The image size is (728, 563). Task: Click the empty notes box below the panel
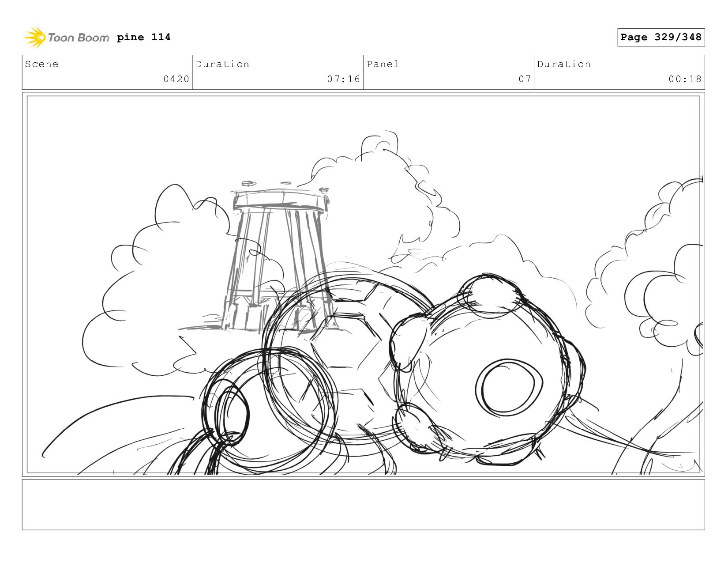click(x=364, y=505)
